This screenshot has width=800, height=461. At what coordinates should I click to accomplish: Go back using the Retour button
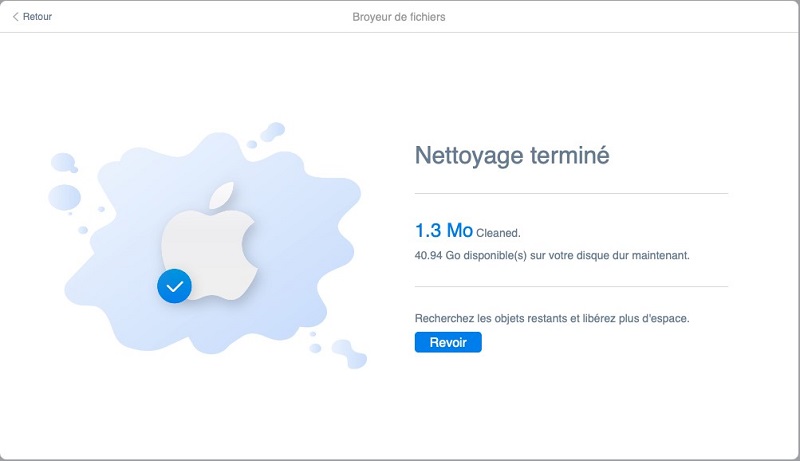(32, 17)
